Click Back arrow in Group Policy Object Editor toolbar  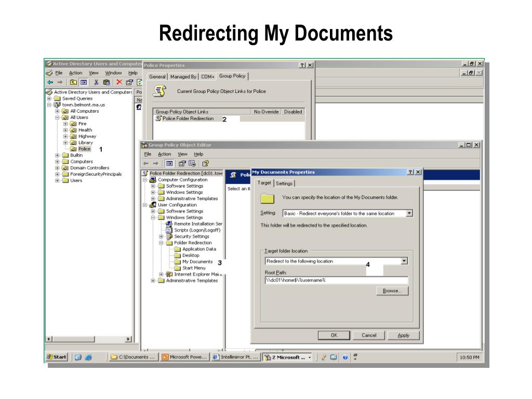click(146, 164)
